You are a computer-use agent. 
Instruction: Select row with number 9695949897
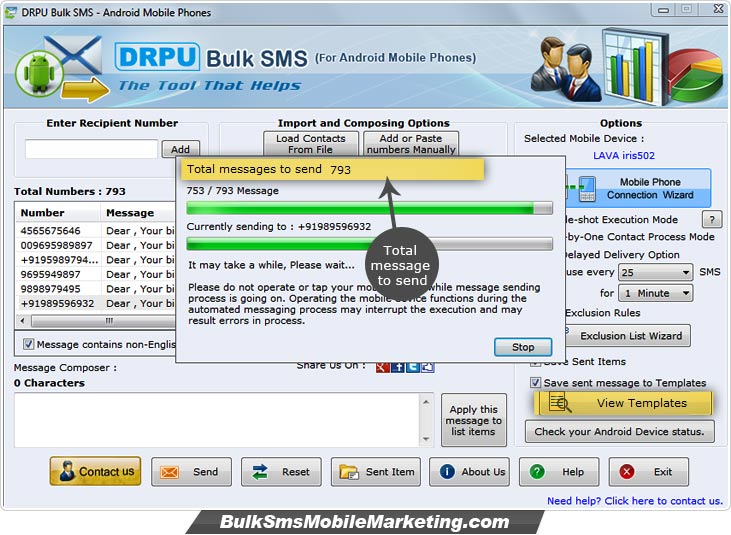[x=96, y=274]
